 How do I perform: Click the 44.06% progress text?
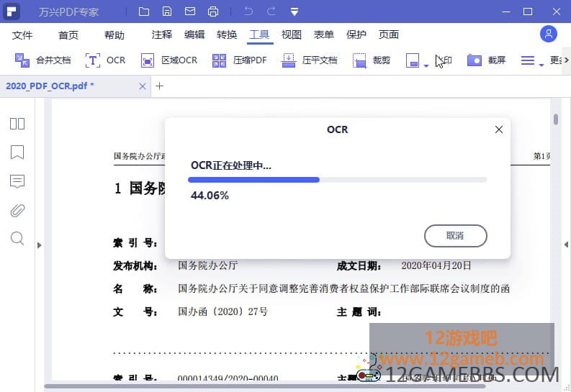(210, 196)
